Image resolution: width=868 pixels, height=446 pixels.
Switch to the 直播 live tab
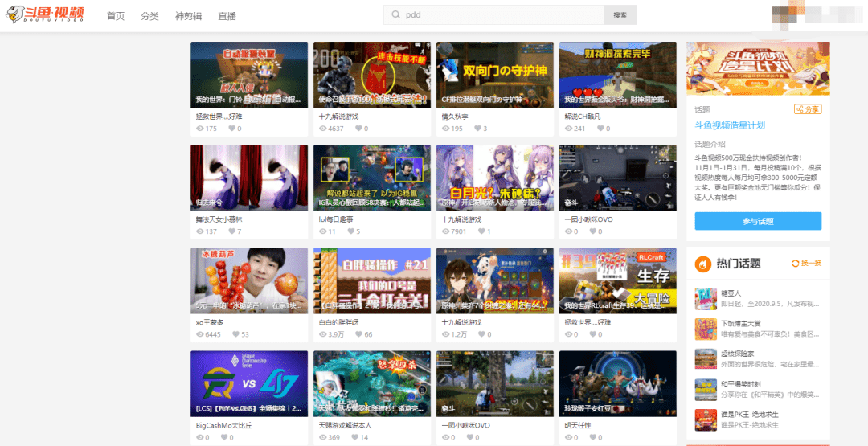(x=227, y=16)
